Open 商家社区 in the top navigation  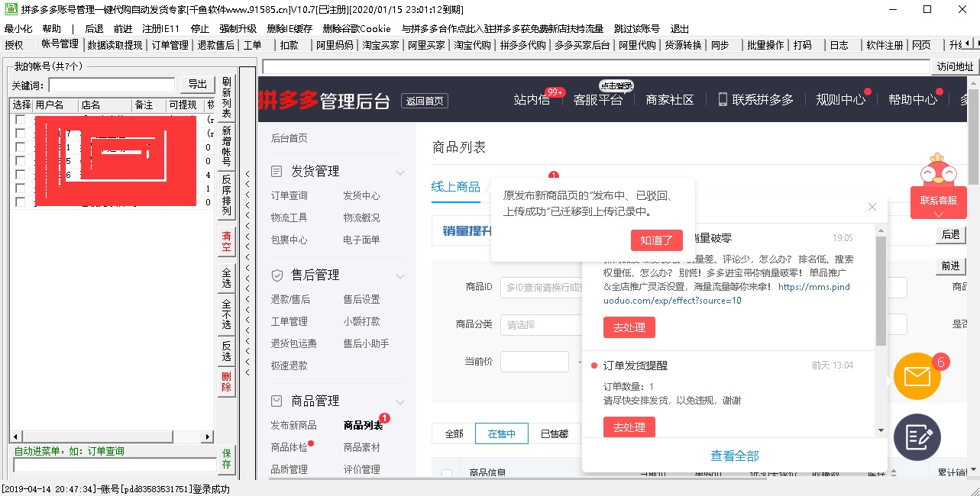tap(670, 99)
